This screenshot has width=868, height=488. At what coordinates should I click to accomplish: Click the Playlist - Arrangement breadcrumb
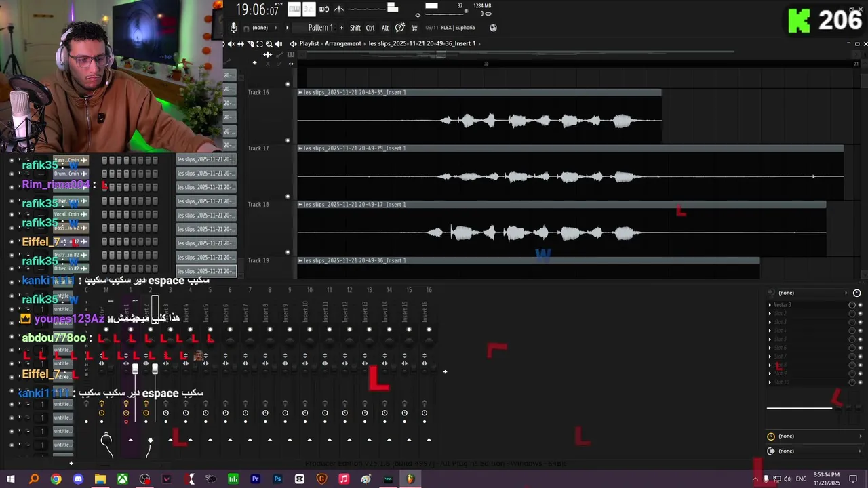330,44
